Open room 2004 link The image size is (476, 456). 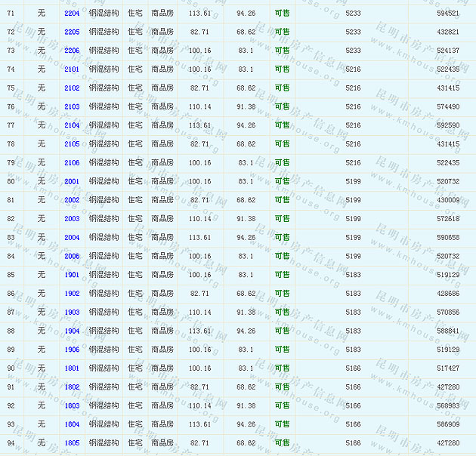(x=72, y=238)
